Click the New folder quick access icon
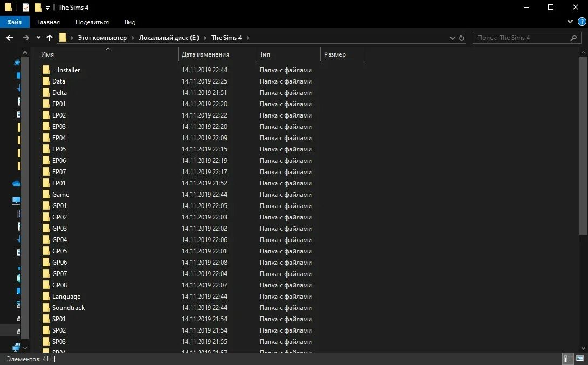The image size is (588, 365). (x=38, y=7)
